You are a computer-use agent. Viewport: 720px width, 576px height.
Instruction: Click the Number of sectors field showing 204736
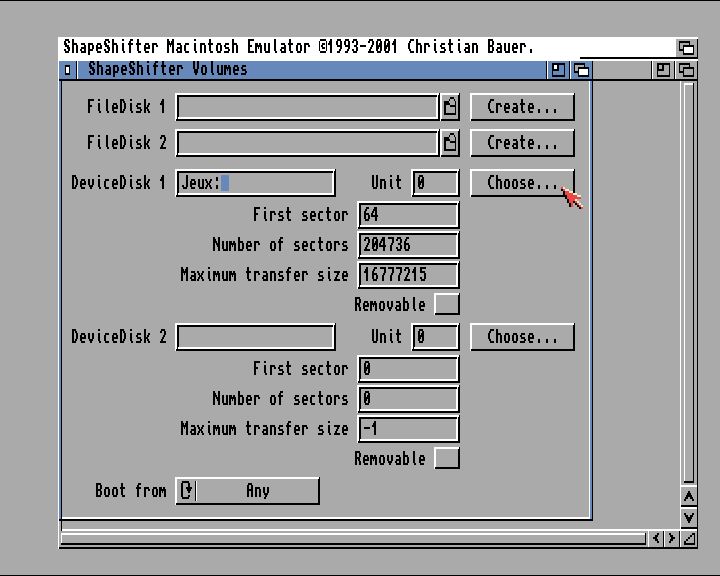click(x=408, y=245)
